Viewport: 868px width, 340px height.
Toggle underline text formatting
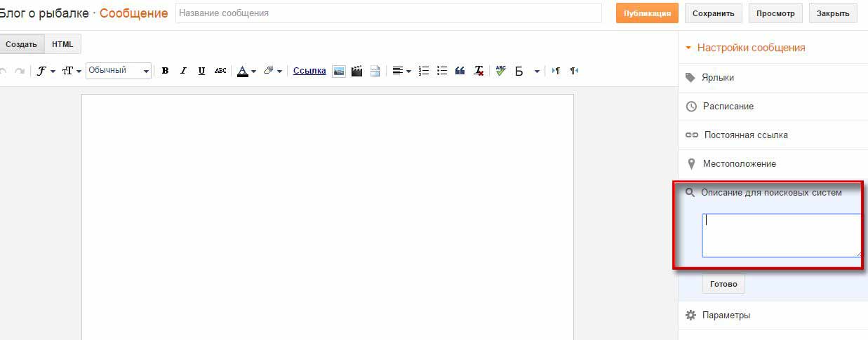202,71
